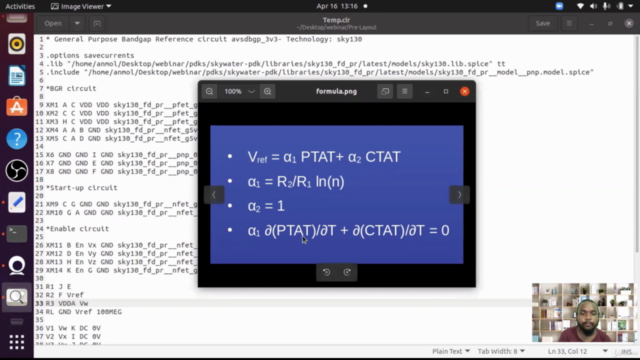Screen dimensions: 640x360
Task: Click the X6 pnp line in editor
Action: point(122,155)
